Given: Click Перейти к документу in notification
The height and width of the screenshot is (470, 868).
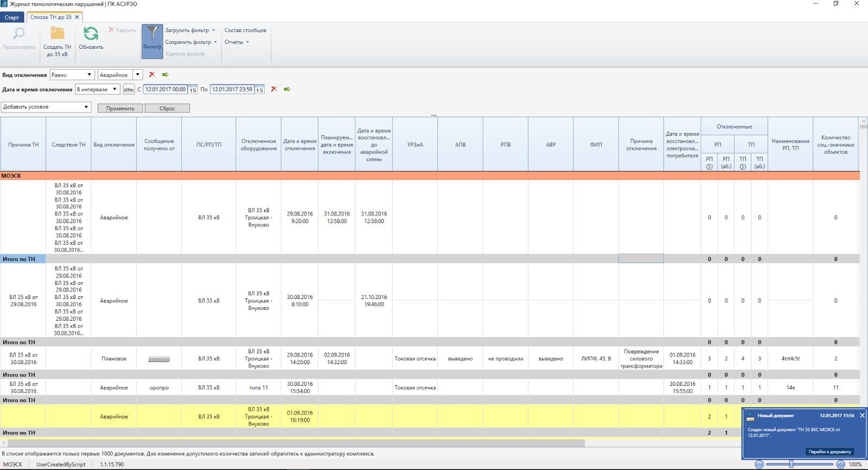Looking at the screenshot, I should click(829, 452).
